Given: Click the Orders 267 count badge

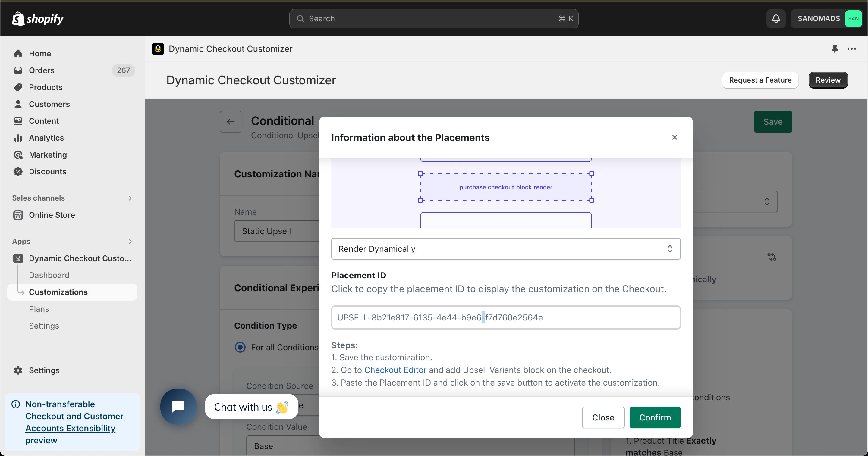Looking at the screenshot, I should (x=123, y=70).
